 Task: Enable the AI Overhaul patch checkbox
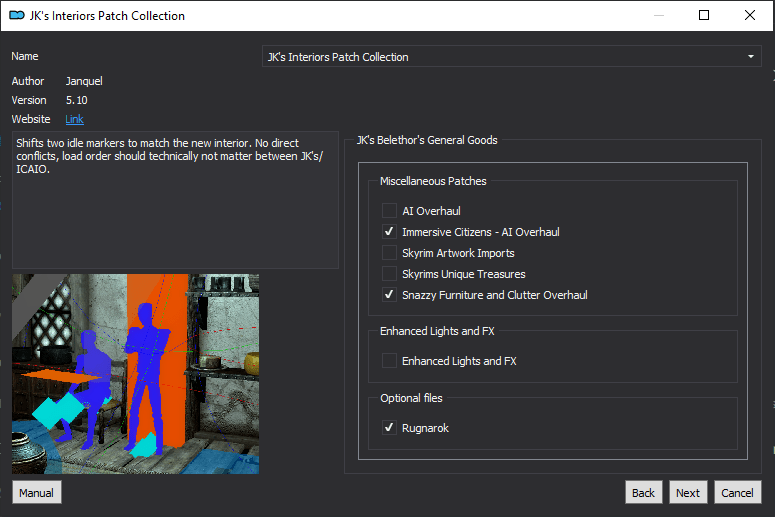tap(389, 211)
